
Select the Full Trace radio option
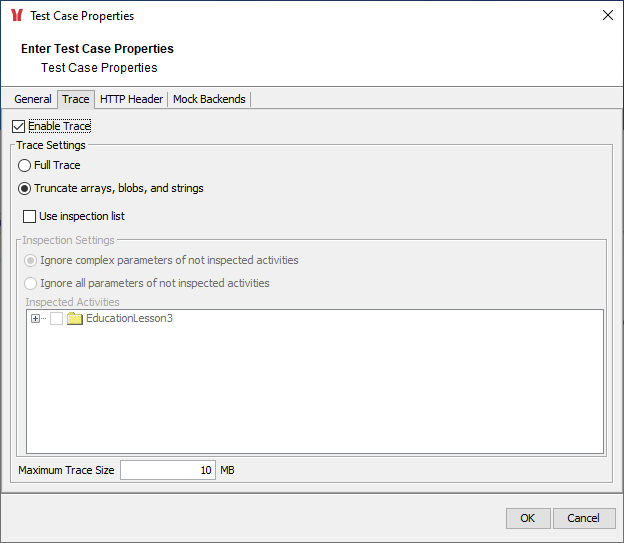[x=25, y=165]
